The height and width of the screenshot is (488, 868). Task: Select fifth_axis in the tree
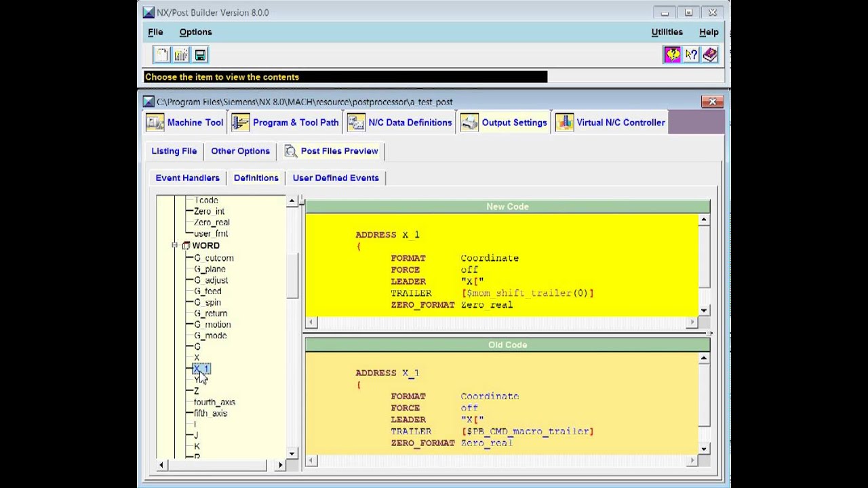[x=210, y=413]
